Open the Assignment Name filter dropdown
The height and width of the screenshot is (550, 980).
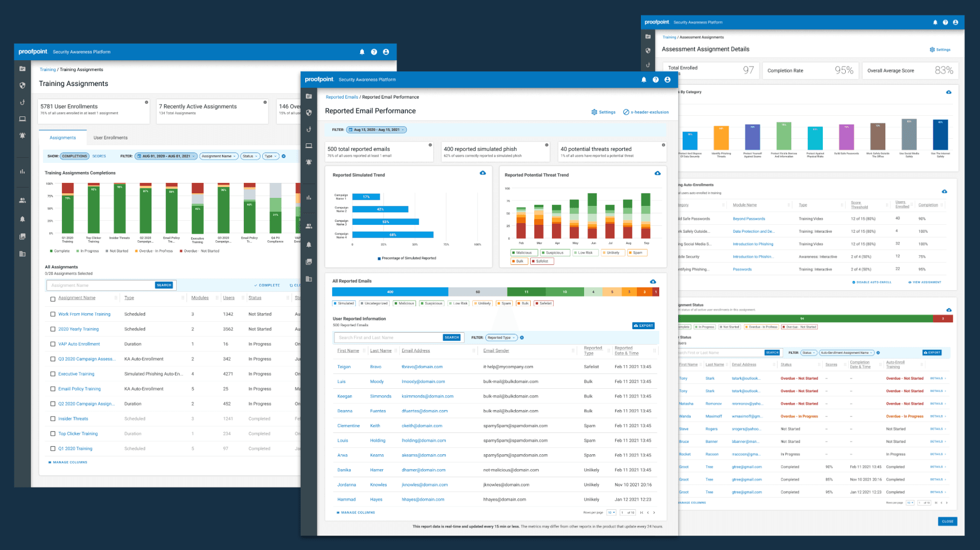click(x=219, y=156)
